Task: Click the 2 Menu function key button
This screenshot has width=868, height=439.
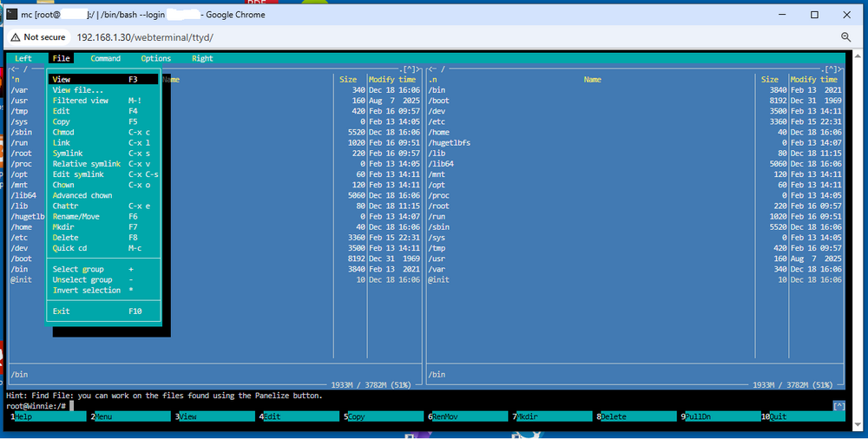Action: [132, 416]
